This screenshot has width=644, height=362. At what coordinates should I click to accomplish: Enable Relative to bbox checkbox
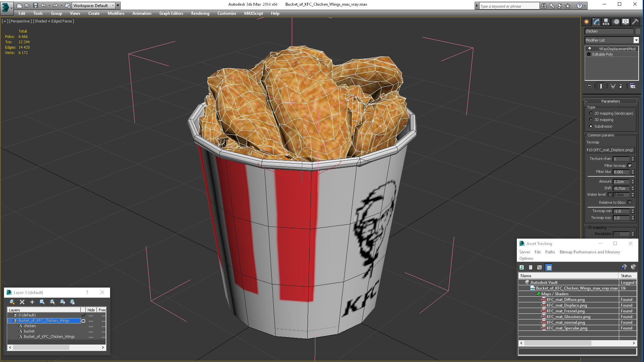(630, 202)
